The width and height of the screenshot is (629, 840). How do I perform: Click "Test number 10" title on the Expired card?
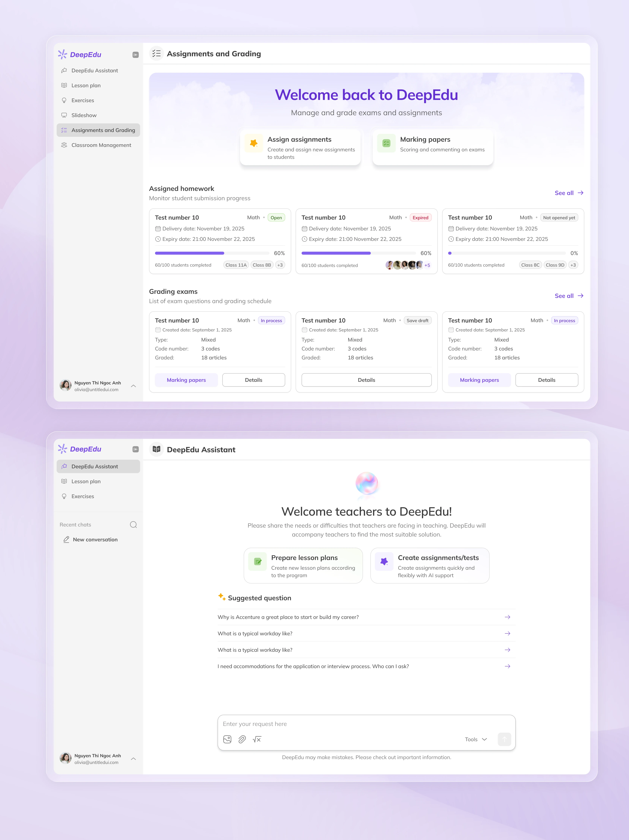323,218
